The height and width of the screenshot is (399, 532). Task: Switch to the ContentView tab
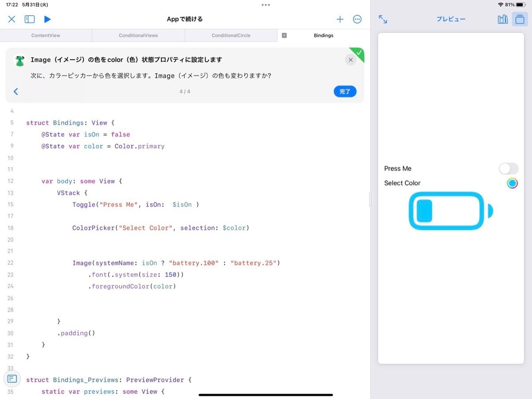point(46,35)
